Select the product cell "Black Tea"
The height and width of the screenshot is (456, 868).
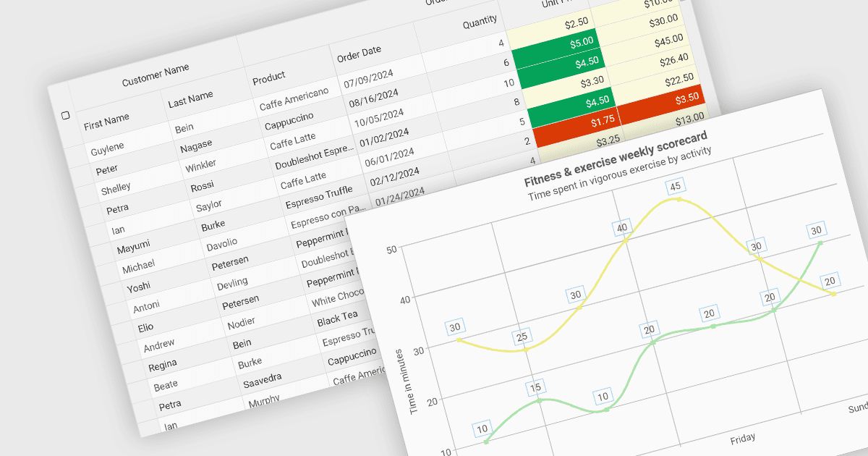coord(337,318)
